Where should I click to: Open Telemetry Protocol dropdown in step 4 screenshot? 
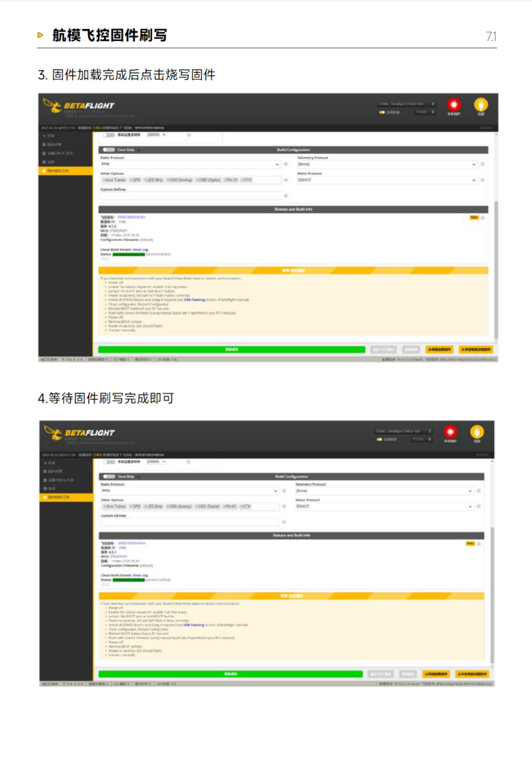click(384, 491)
